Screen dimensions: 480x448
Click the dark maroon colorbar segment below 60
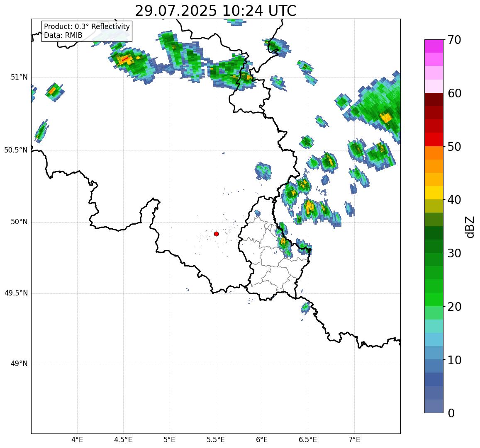tap(434, 100)
